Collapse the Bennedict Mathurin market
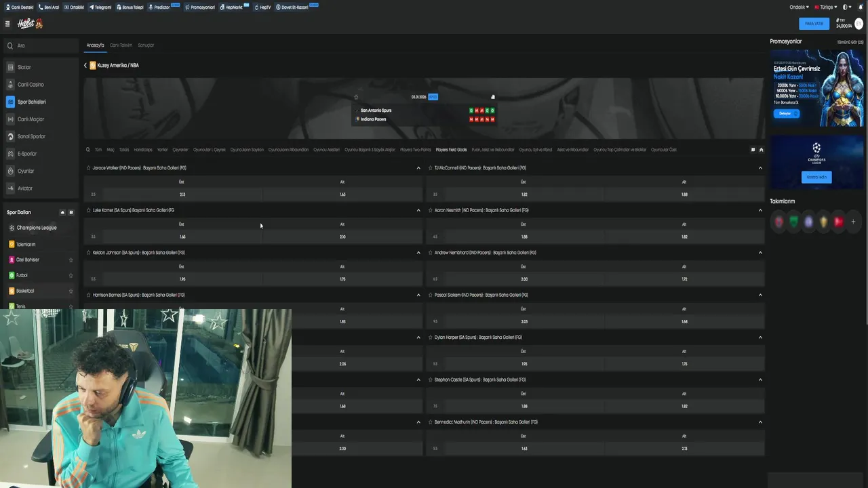 (760, 422)
